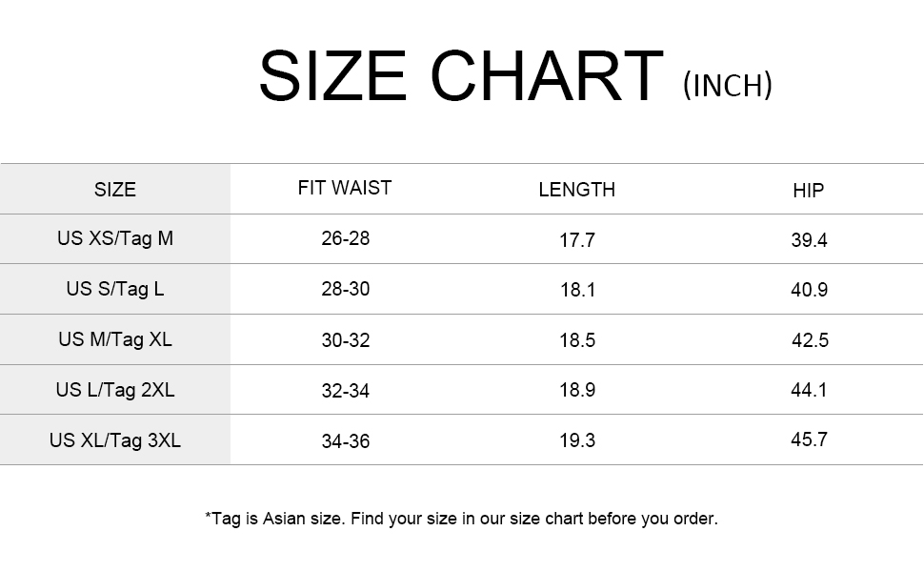Select the HIP column header
Screen dimensions: 924x572
coord(809,191)
